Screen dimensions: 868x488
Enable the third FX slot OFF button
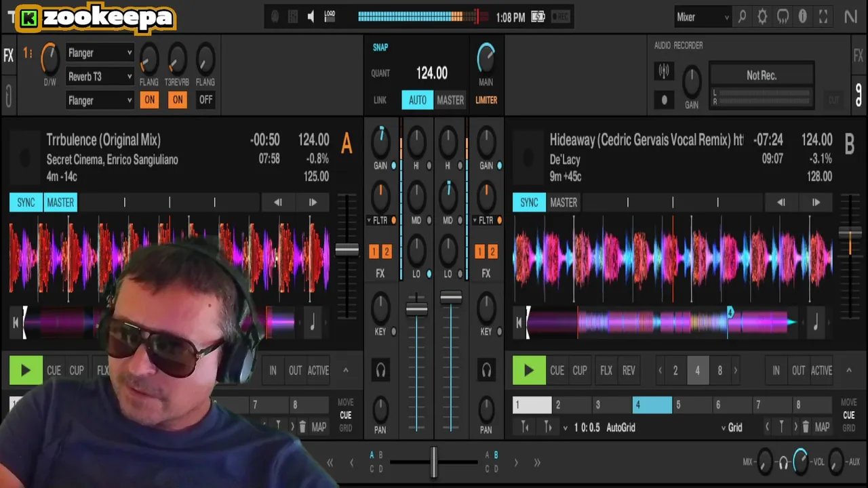(205, 100)
